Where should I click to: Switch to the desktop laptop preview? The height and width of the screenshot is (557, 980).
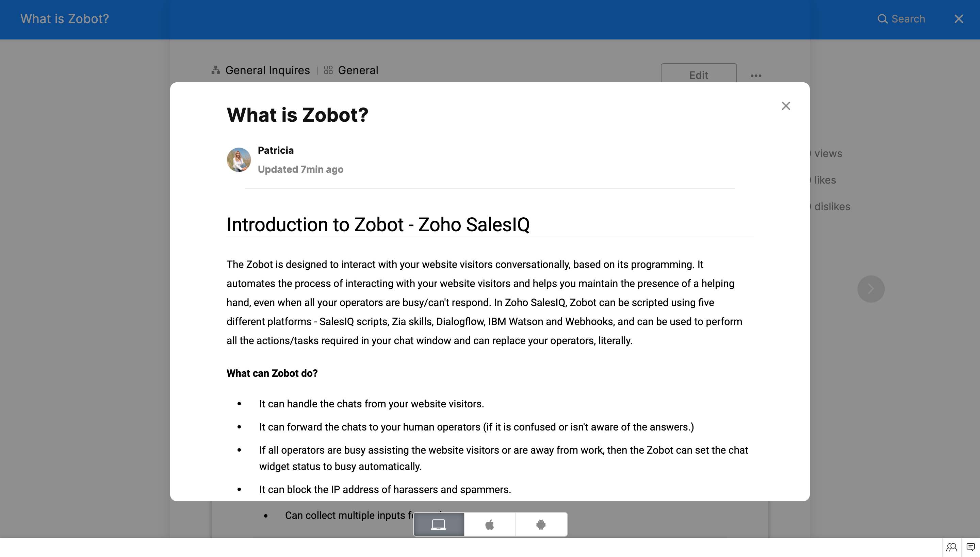[x=439, y=524]
